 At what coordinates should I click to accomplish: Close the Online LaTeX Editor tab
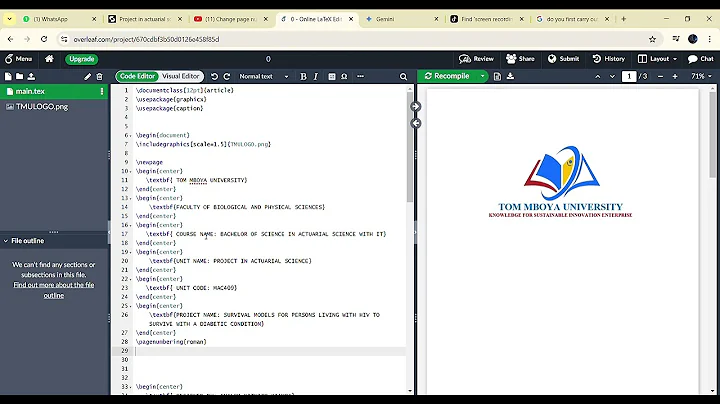pyautogui.click(x=351, y=19)
